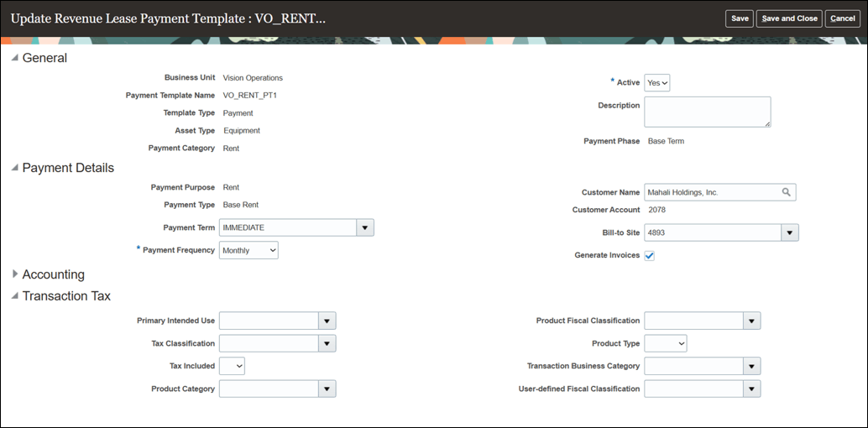Click the User-defined Fiscal Classification input field

[693, 389]
